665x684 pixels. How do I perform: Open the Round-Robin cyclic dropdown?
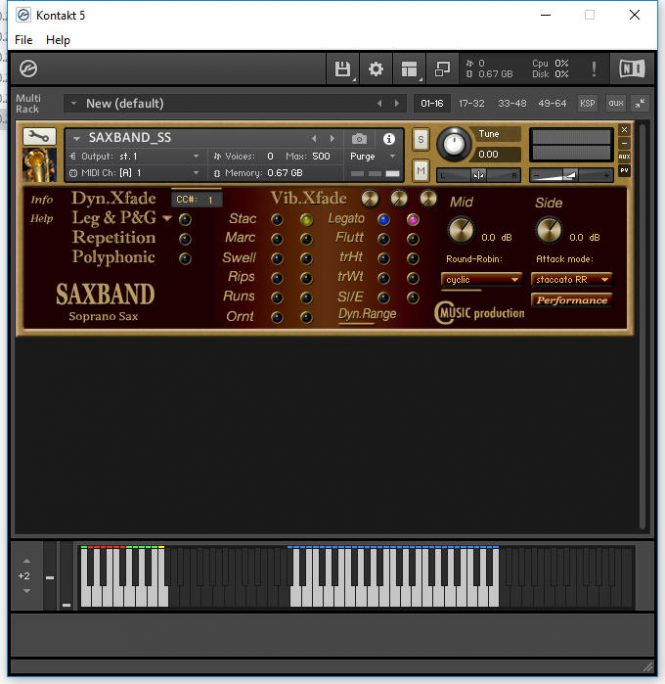[481, 279]
